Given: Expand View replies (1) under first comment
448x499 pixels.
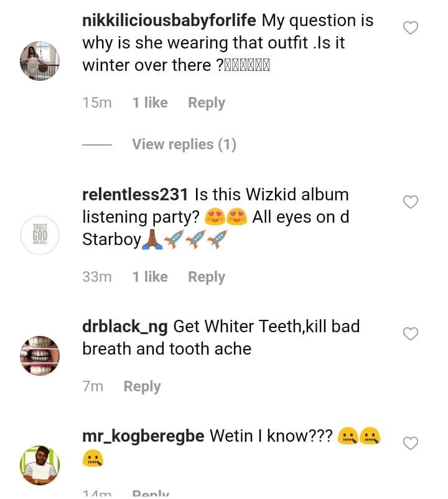Looking at the screenshot, I should tap(184, 144).
